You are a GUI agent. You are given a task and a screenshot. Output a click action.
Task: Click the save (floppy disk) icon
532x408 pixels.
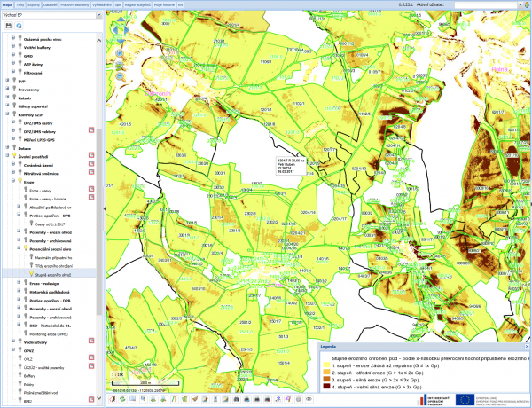(x=7, y=26)
